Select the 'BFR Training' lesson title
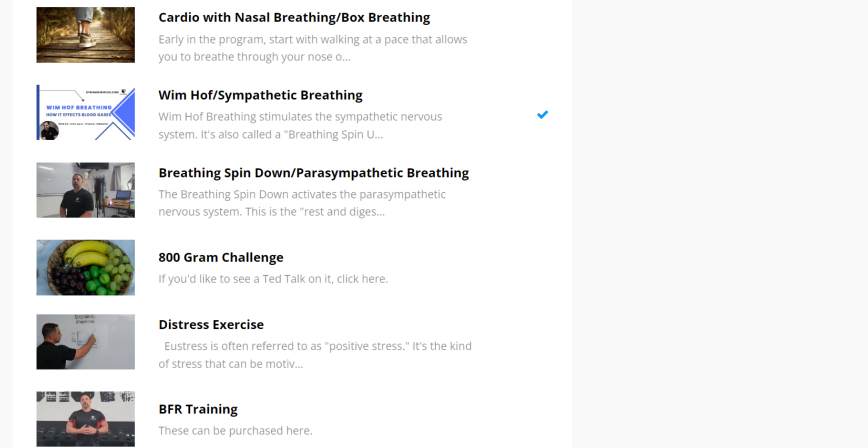Viewport: 868px width, 448px height. (x=198, y=409)
